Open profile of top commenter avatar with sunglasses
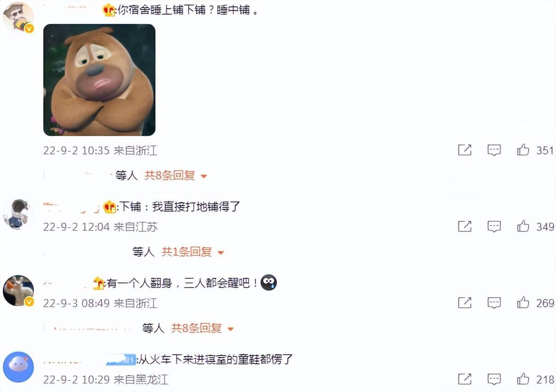Screen dimensions: 556x392 (x=18, y=17)
